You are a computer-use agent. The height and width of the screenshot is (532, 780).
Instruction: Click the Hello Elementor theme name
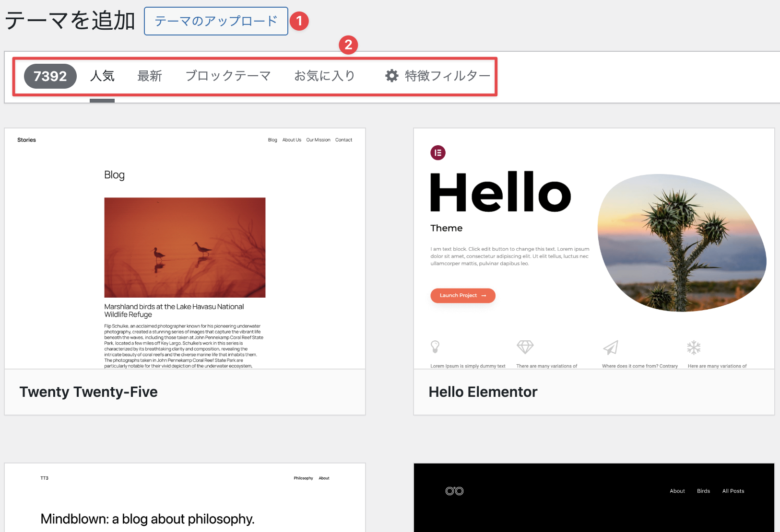(483, 392)
